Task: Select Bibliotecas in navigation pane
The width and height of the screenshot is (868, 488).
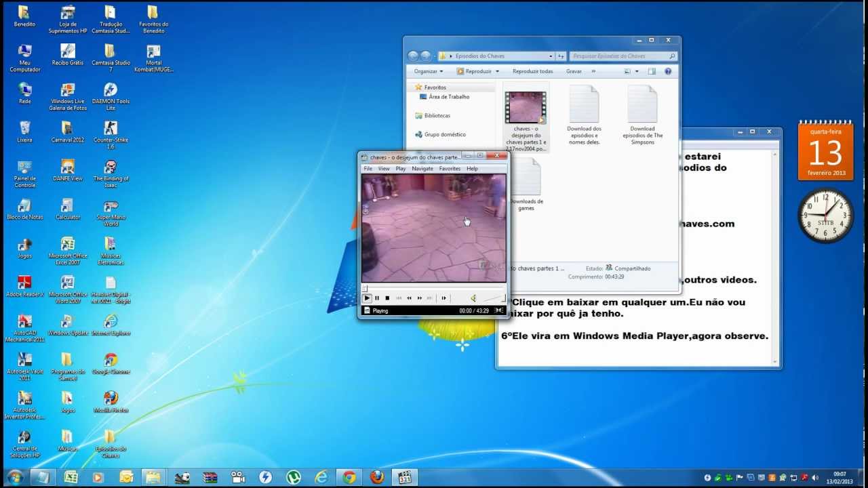Action: click(437, 116)
